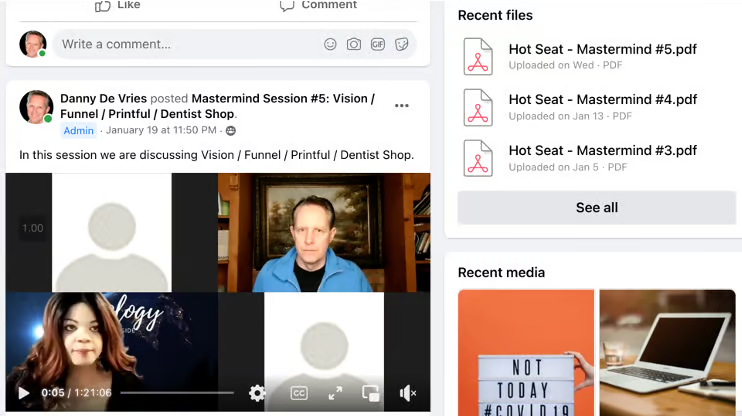The width and height of the screenshot is (742, 416).
Task: Attach a photo with the camera icon
Action: pos(353,44)
